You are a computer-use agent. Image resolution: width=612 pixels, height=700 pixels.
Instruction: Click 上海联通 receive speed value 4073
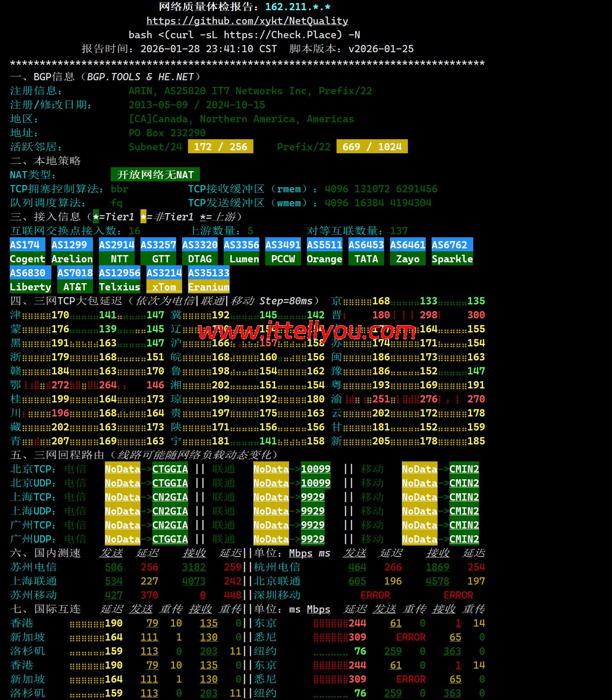point(194,581)
